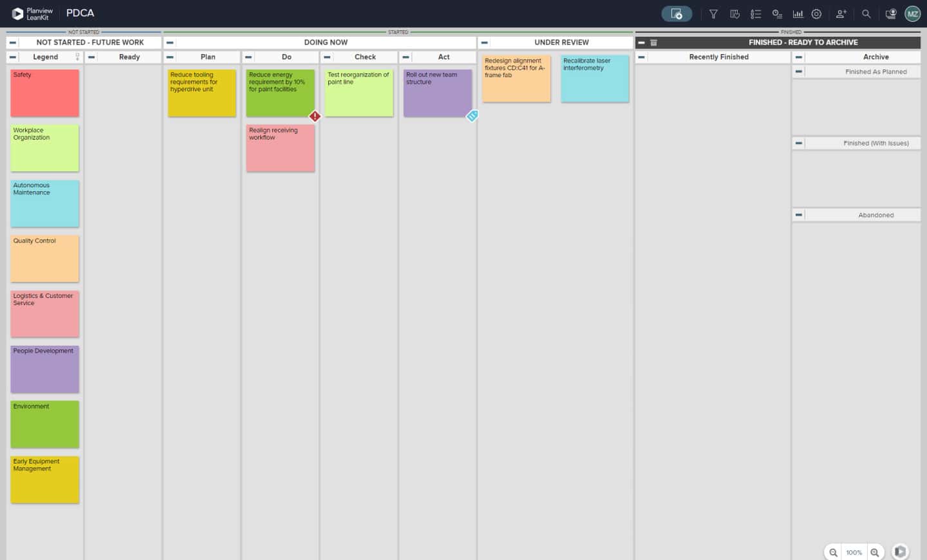Screen dimensions: 927x560
Task: Open search with the magnifier icon
Action: pyautogui.click(x=866, y=14)
